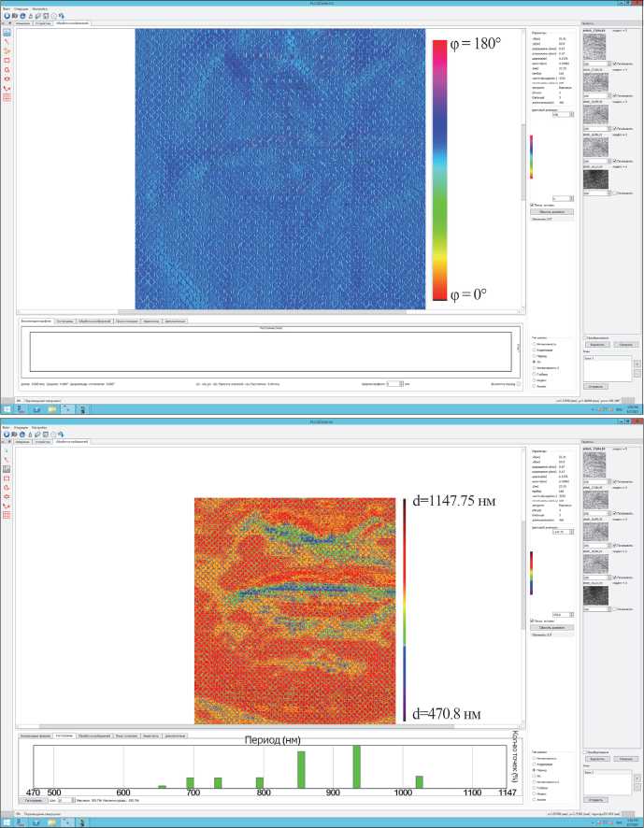Click the Histogram button under the bottom window chart
The width and height of the screenshot is (644, 828).
(x=34, y=801)
